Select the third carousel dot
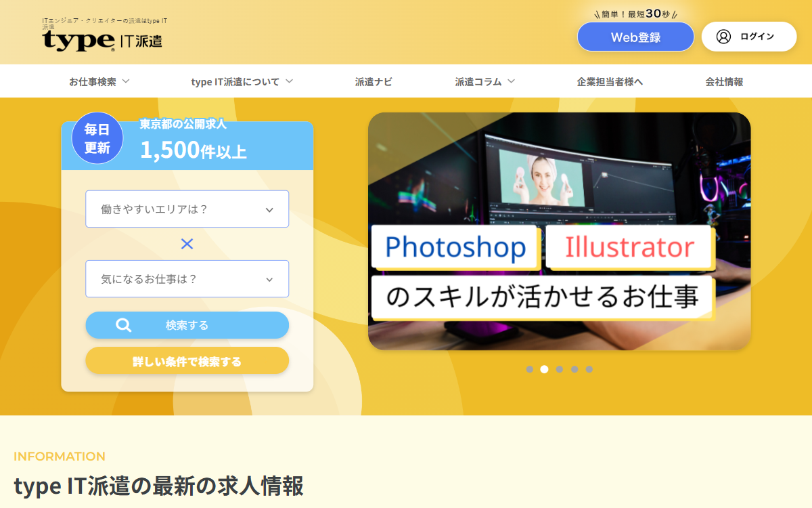This screenshot has height=508, width=812. [560, 369]
